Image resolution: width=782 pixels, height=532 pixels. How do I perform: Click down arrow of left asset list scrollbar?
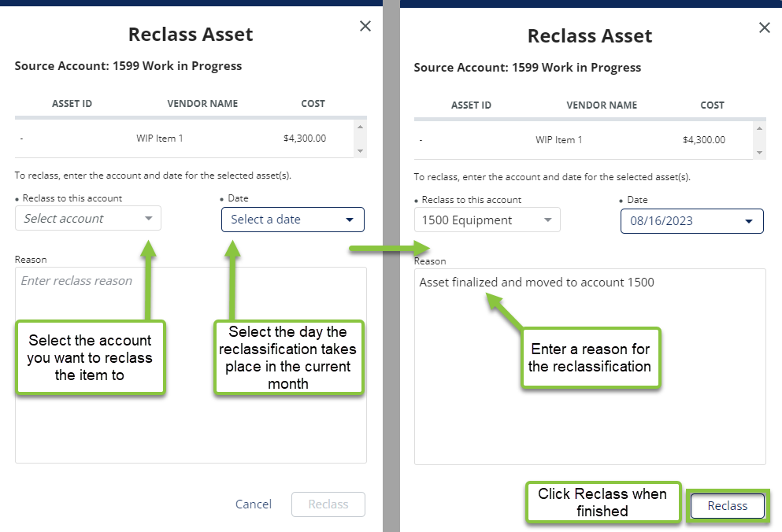pos(360,151)
